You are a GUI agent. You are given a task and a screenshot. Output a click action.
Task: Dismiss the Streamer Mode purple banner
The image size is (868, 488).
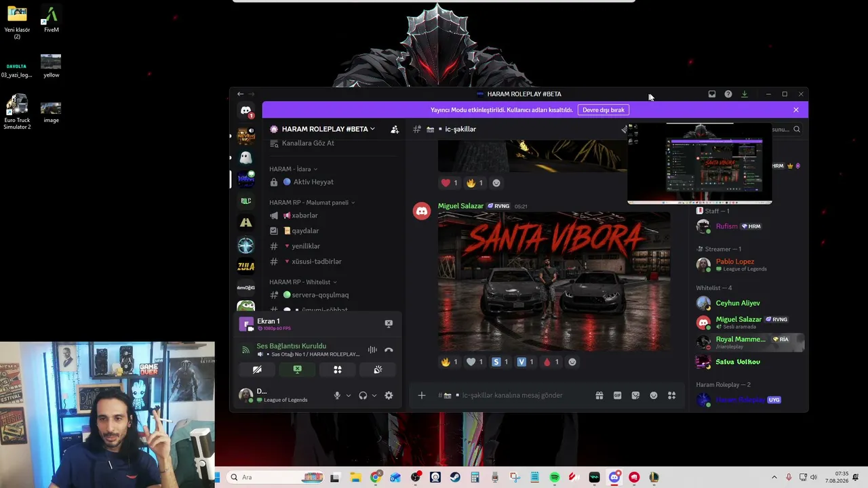click(x=796, y=110)
